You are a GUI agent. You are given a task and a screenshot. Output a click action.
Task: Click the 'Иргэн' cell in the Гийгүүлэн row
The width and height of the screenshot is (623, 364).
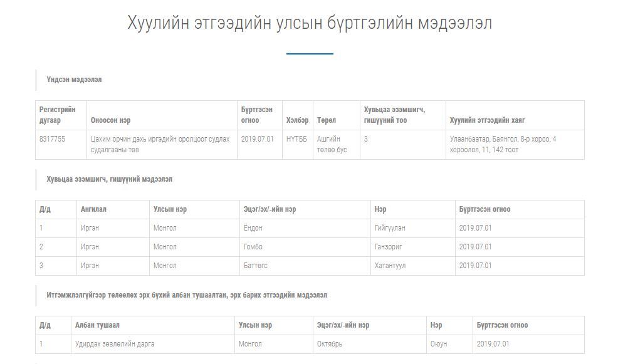(90, 228)
